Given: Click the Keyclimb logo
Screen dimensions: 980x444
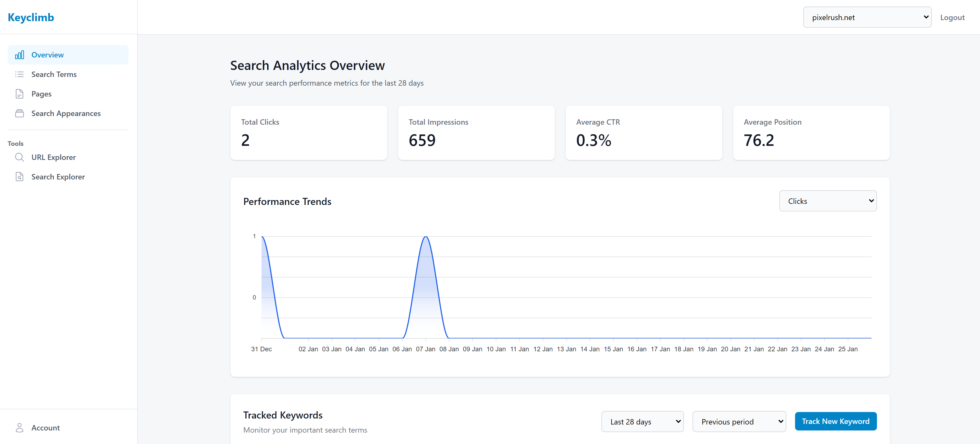Looking at the screenshot, I should point(31,18).
